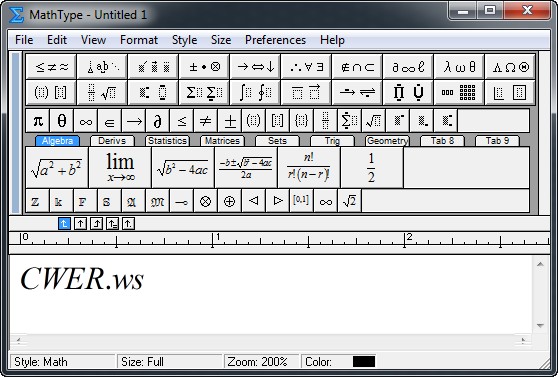
Task: Select the right-aligned tab stop
Action: [x=96, y=224]
